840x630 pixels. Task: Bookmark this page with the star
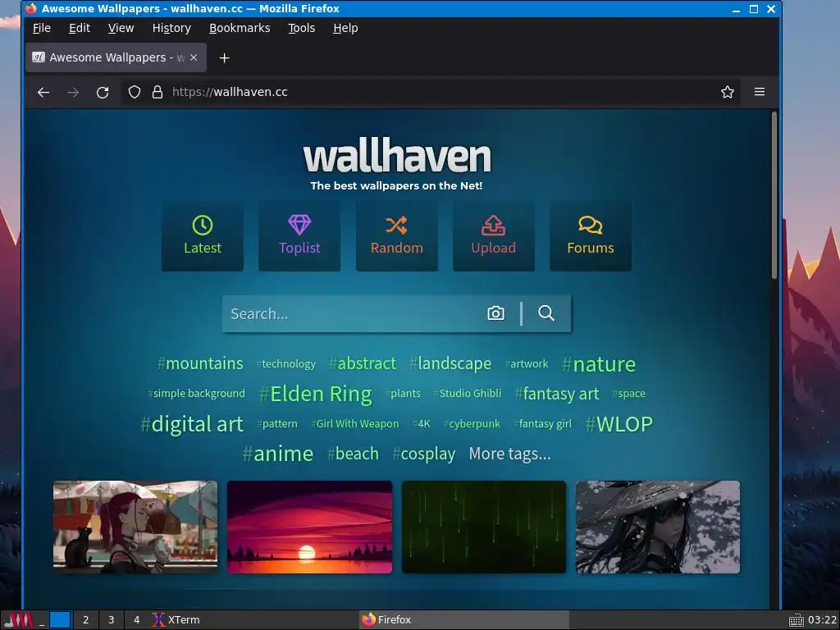pyautogui.click(x=727, y=92)
